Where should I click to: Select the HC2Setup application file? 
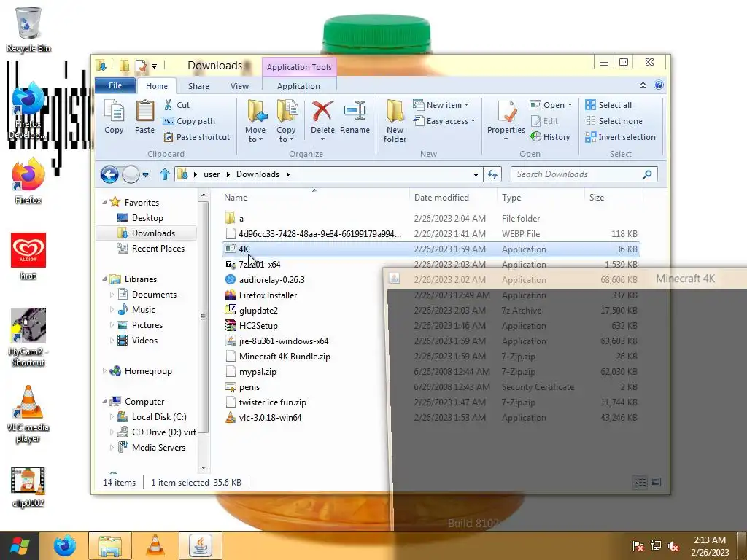[258, 326]
